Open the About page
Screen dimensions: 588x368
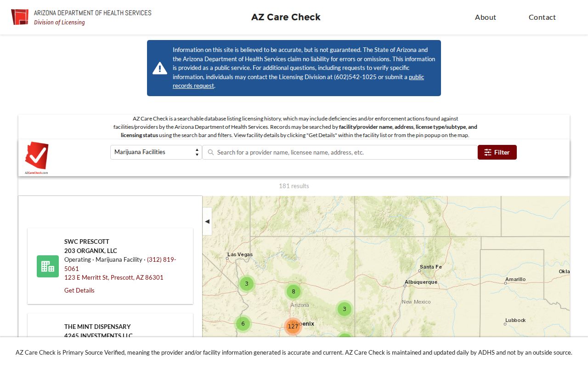[486, 17]
